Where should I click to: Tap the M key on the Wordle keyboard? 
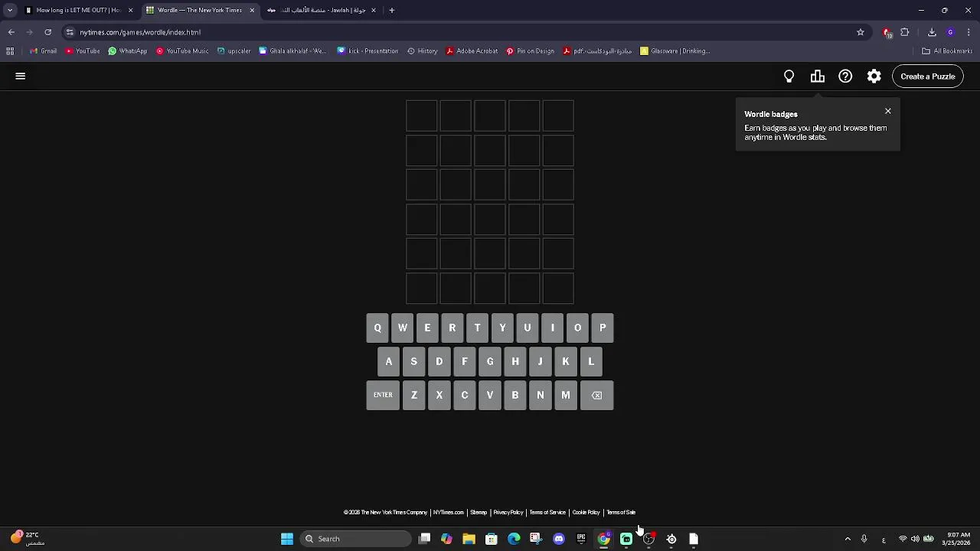click(566, 396)
